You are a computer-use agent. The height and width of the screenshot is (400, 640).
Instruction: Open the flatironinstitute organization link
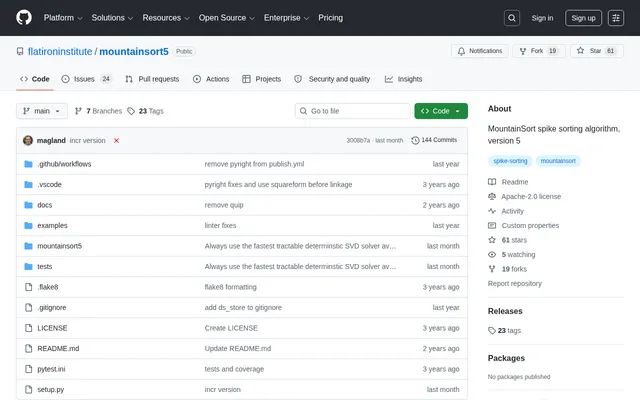[60, 51]
